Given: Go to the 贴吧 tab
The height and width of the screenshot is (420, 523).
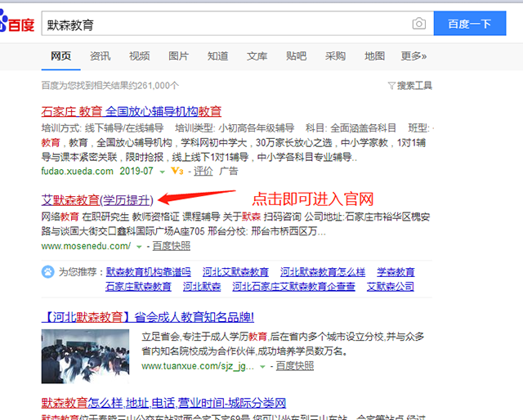Looking at the screenshot, I should [x=296, y=56].
